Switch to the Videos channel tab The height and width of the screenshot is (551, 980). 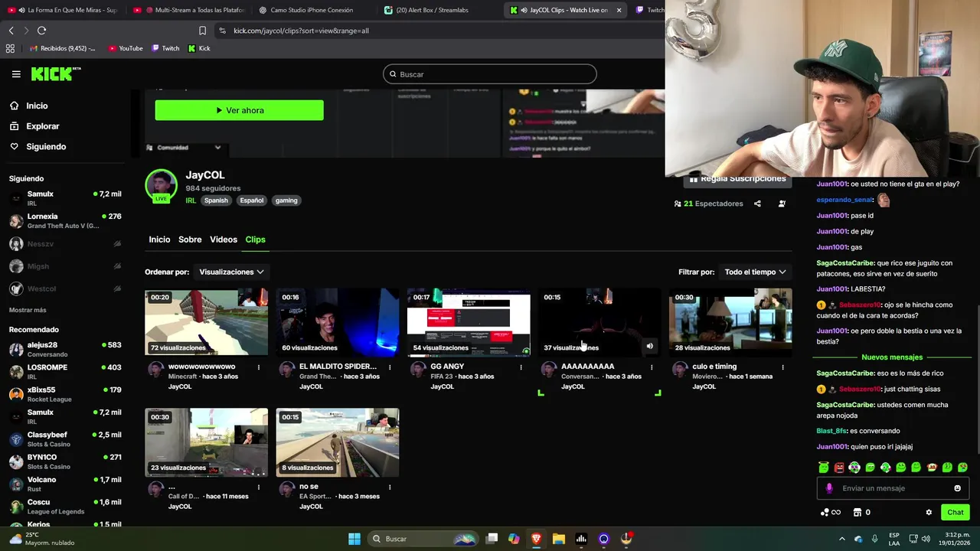(224, 240)
